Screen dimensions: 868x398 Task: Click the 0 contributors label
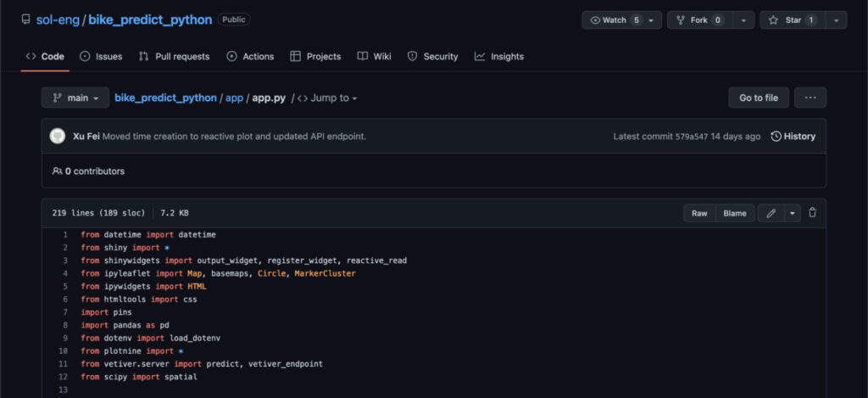pos(88,171)
